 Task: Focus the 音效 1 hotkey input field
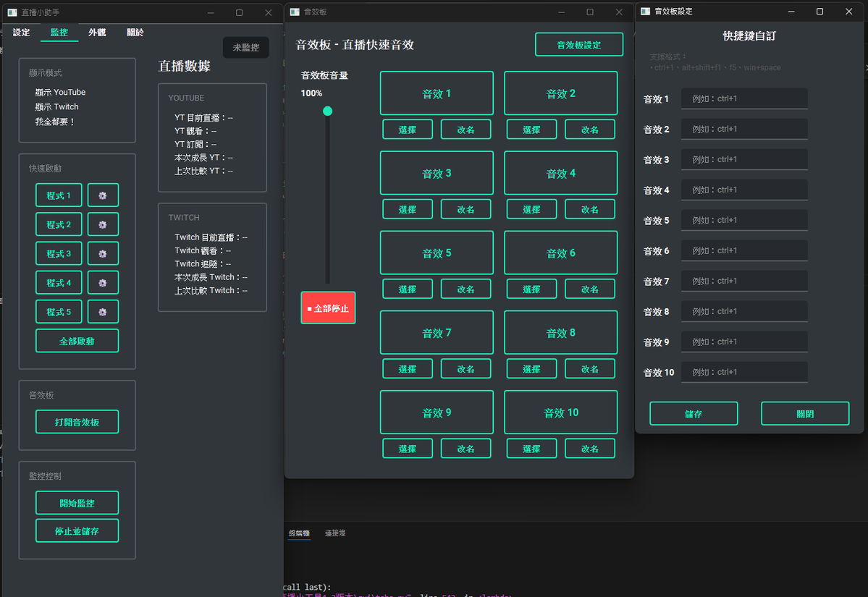[744, 98]
